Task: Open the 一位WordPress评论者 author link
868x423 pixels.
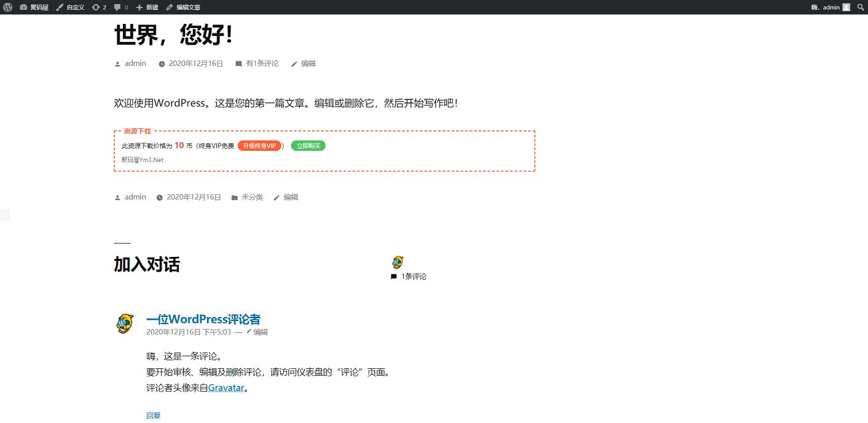Action: [204, 320]
